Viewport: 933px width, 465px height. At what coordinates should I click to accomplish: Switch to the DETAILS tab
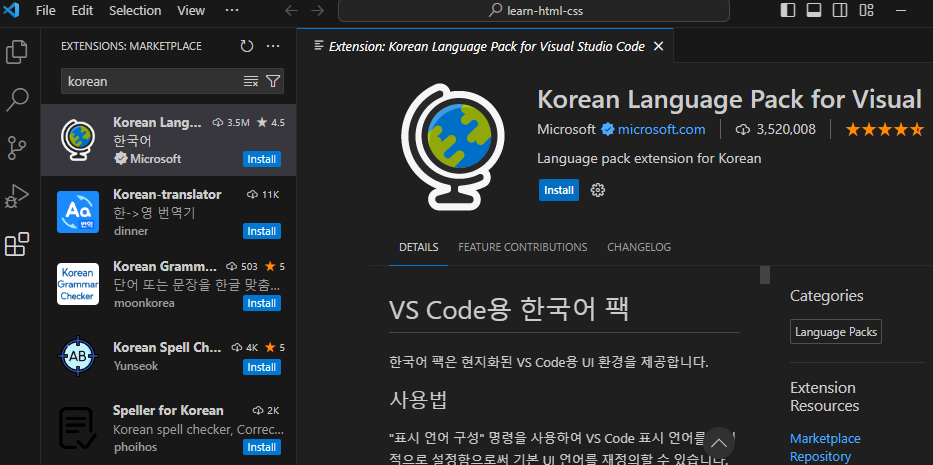(418, 247)
